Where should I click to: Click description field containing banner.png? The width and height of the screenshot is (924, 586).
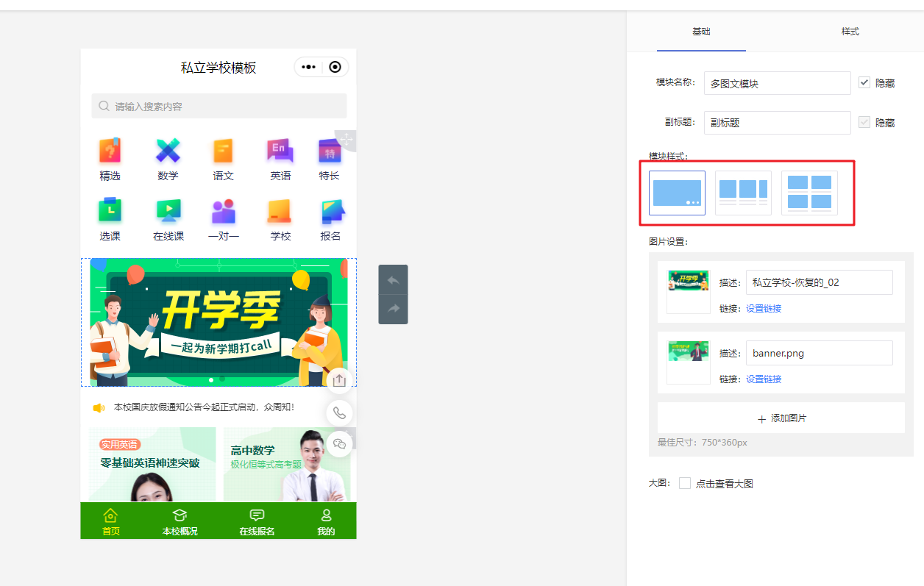coord(819,353)
